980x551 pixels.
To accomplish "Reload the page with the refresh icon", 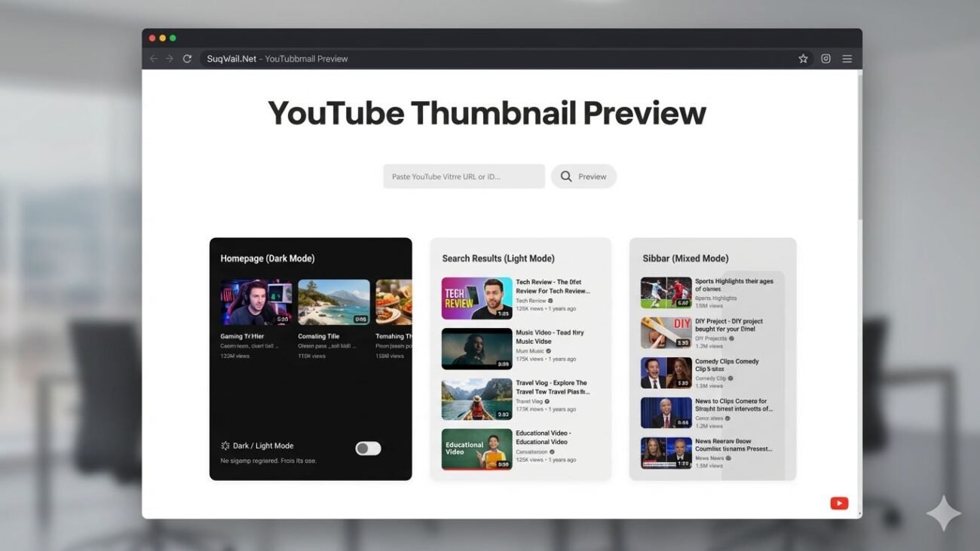I will [x=187, y=59].
